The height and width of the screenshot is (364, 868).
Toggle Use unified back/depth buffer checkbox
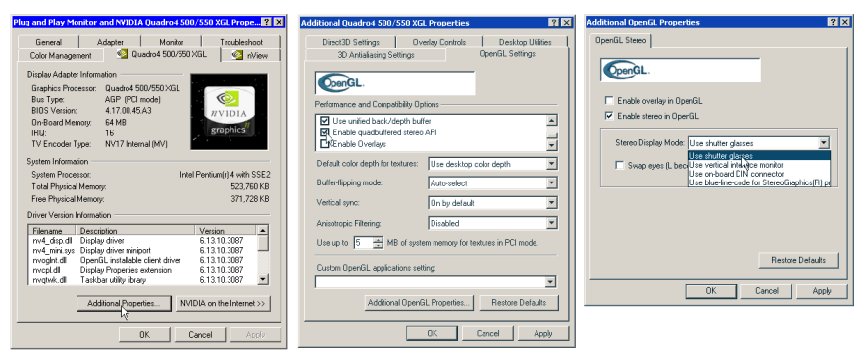coord(325,121)
